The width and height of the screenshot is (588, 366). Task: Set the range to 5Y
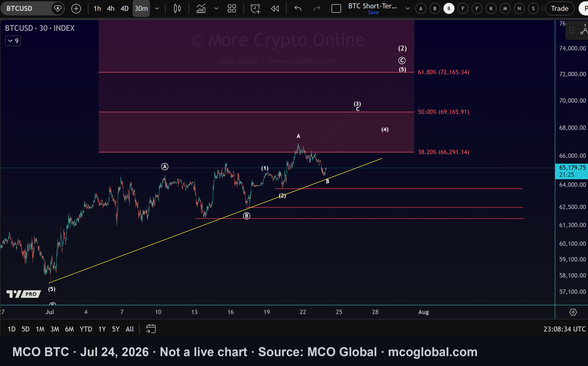116,329
